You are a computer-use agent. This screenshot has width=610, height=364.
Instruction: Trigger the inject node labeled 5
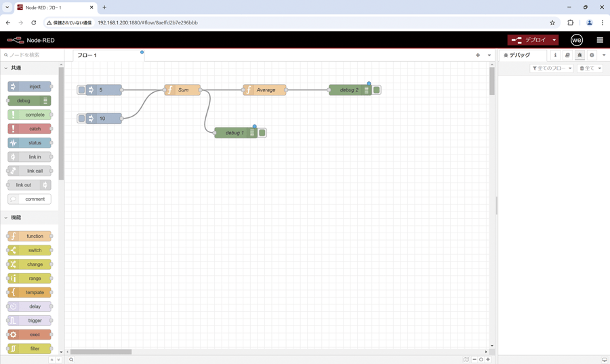click(x=81, y=89)
